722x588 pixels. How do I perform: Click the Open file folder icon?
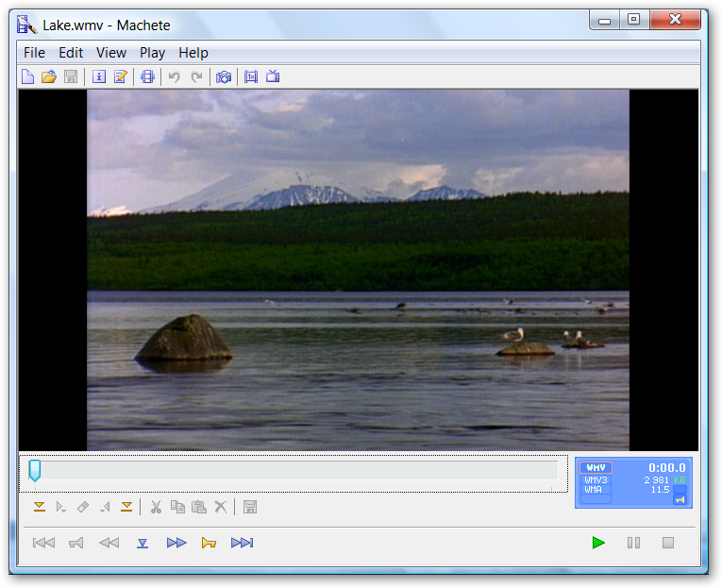coord(49,76)
